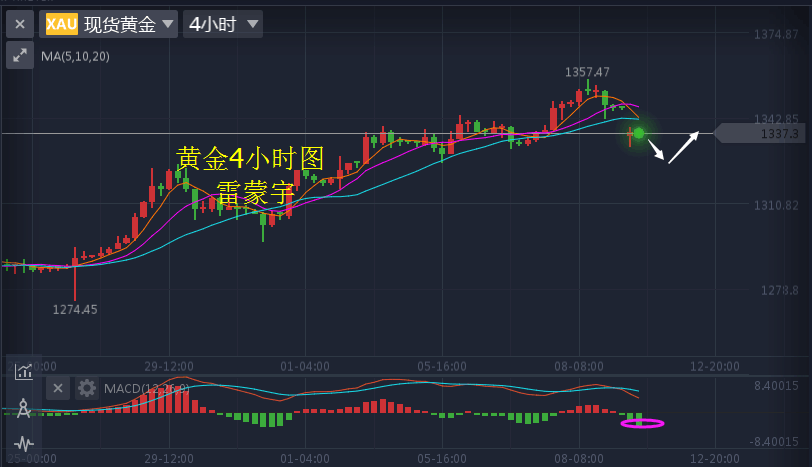812x467 pixels.
Task: Click the magenta ellipse on MACD
Action: coord(642,423)
